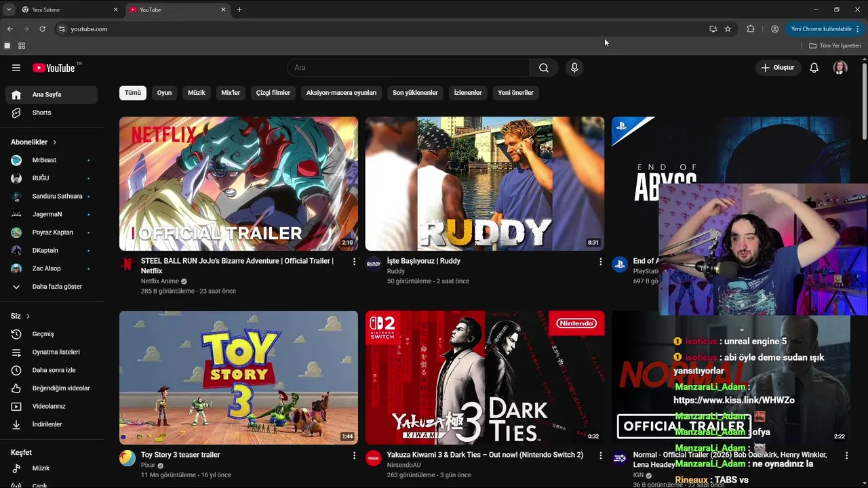The width and height of the screenshot is (868, 488).
Task: Bookmark this page with star icon
Action: (728, 29)
